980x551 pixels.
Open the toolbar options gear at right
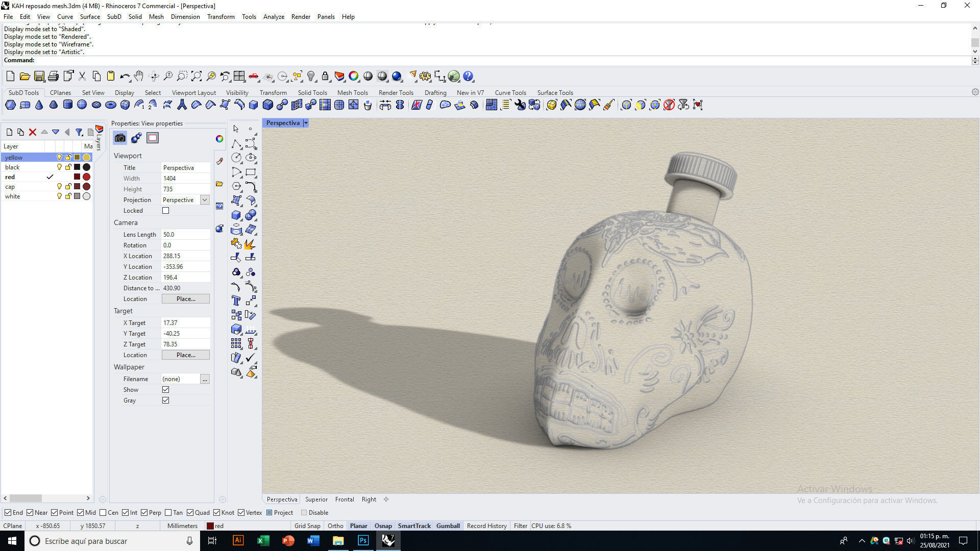(x=975, y=92)
